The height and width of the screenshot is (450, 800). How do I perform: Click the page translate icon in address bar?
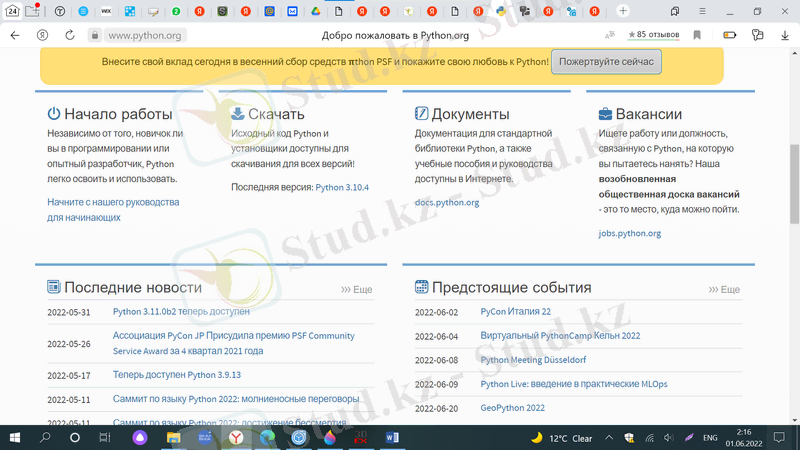pos(610,35)
